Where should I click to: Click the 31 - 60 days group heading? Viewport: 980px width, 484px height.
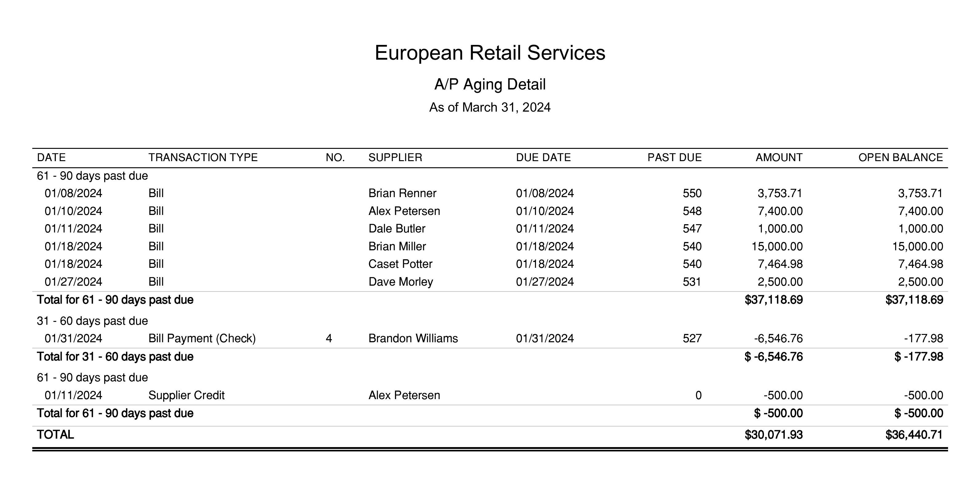pyautogui.click(x=92, y=321)
